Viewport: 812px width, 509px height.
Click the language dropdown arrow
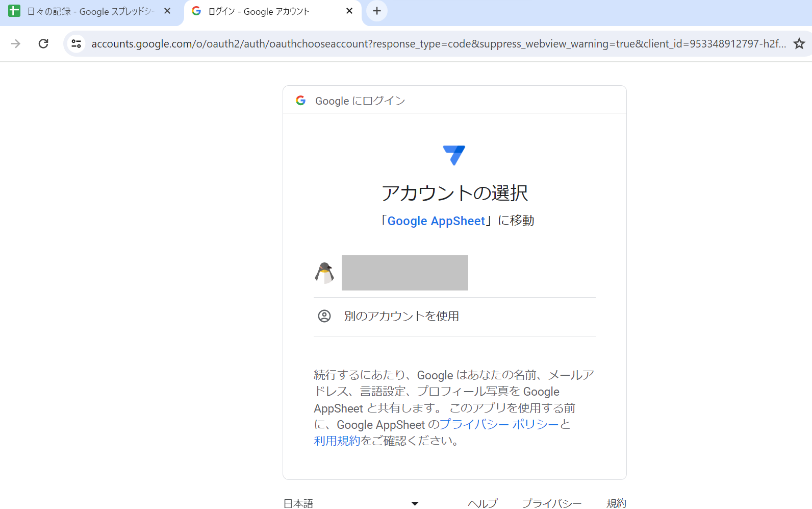(x=415, y=504)
